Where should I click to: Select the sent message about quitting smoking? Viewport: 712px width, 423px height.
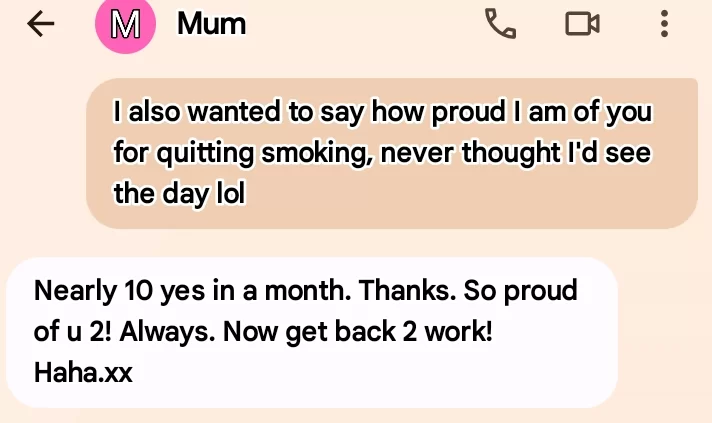[x=392, y=153]
